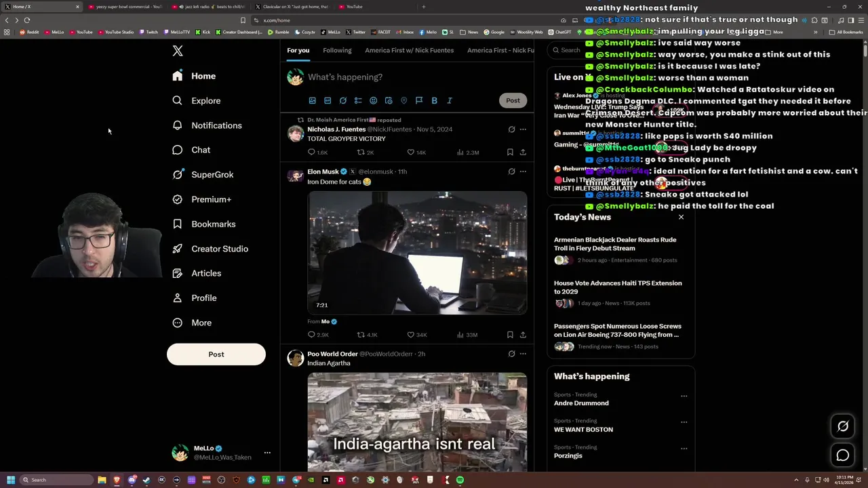Add a GIF to the post
The image size is (868, 488).
(328, 100)
